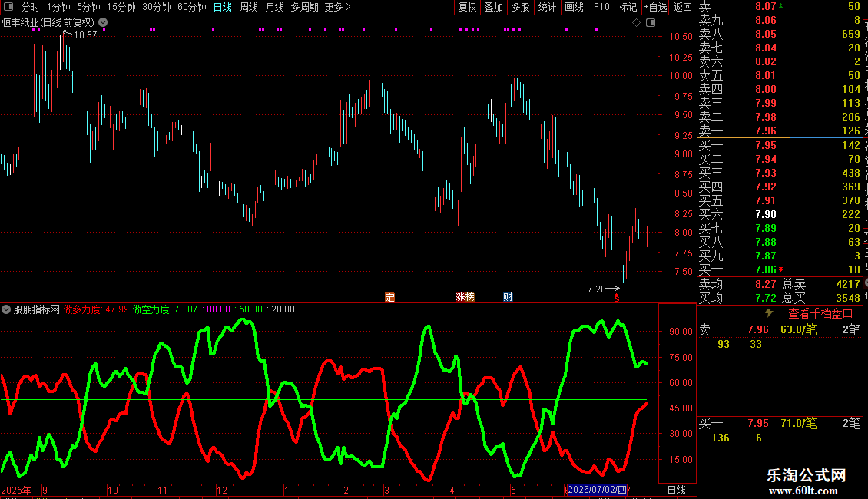868x499 pixels.
Task: Expand the 更多 periods menu
Action: 337,7
